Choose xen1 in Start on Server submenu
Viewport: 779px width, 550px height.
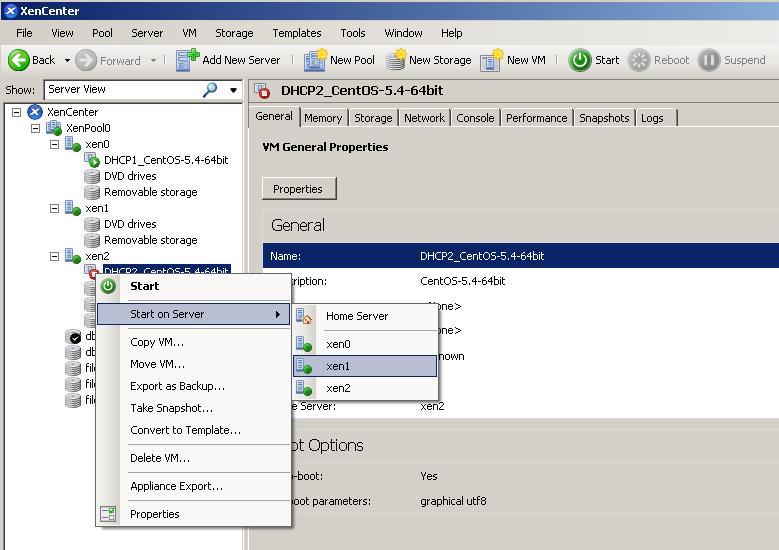pos(338,366)
